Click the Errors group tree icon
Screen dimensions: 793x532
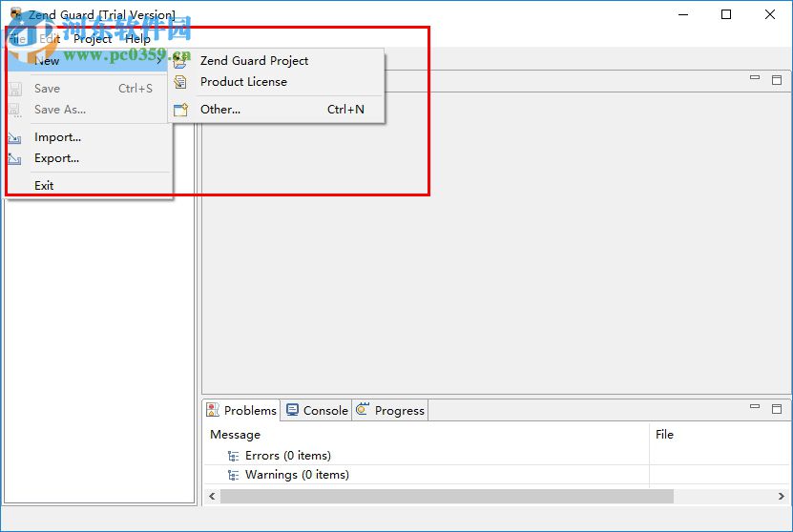(x=233, y=457)
